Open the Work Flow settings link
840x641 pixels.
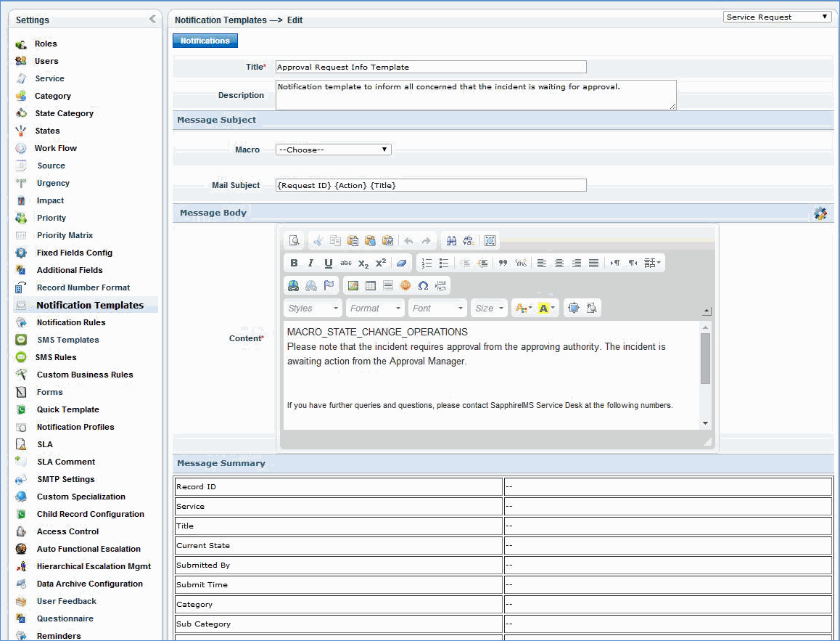coord(55,148)
